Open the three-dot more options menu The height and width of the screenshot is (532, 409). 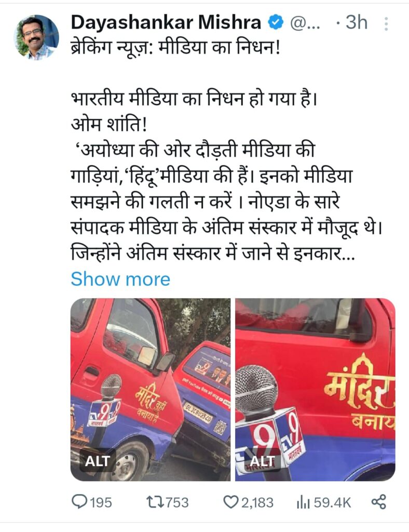coord(387,24)
